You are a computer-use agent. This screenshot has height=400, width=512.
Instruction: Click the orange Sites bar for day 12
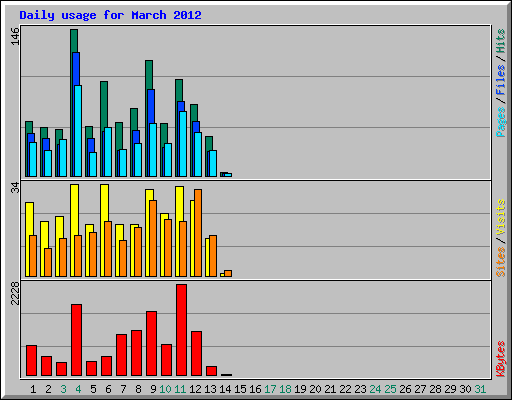(198, 233)
